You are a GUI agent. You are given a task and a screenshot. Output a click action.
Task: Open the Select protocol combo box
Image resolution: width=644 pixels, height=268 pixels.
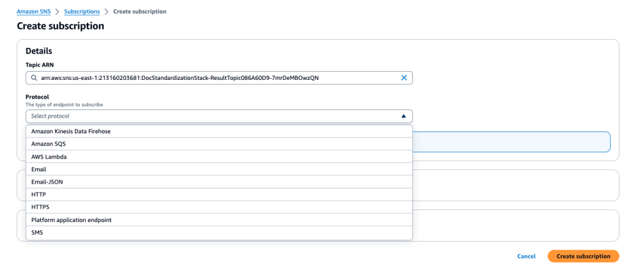coord(214,116)
